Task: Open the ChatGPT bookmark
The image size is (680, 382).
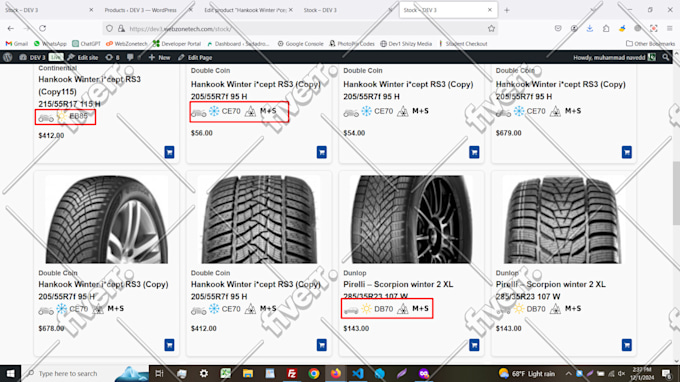Action: [86, 44]
